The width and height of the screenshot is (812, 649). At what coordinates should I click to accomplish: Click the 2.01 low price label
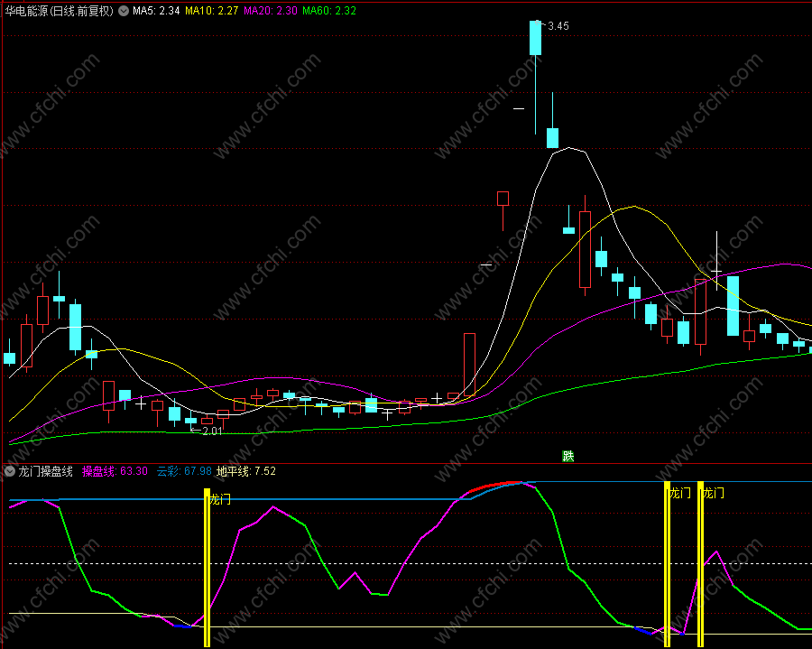pyautogui.click(x=211, y=431)
